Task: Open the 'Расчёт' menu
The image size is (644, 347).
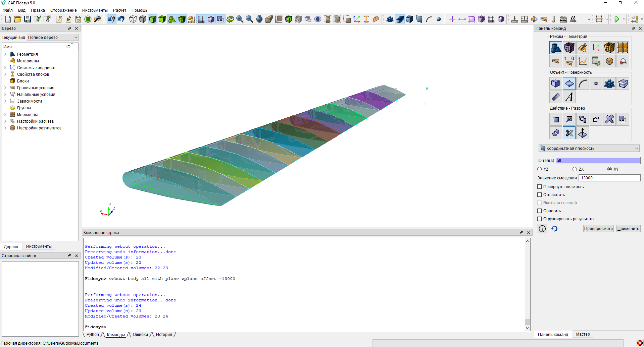Action: point(119,10)
